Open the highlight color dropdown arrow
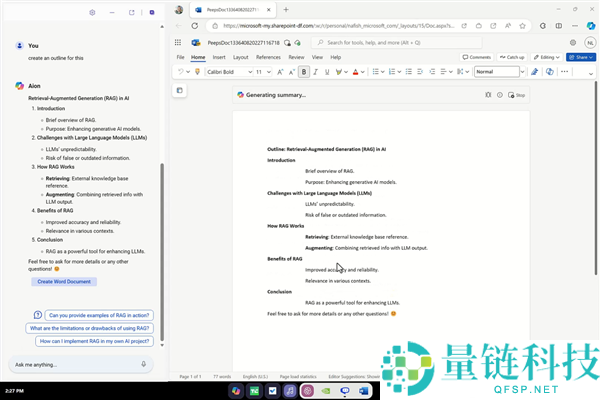The width and height of the screenshot is (600, 400). point(346,72)
